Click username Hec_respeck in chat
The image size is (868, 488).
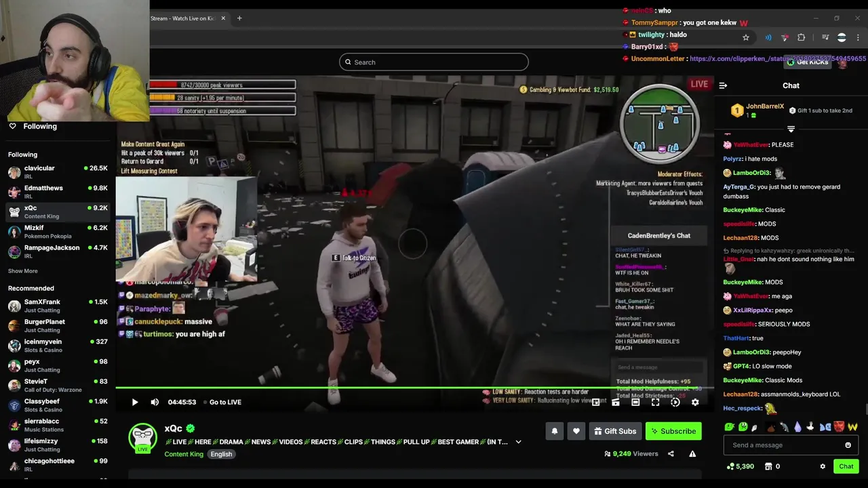pos(743,408)
